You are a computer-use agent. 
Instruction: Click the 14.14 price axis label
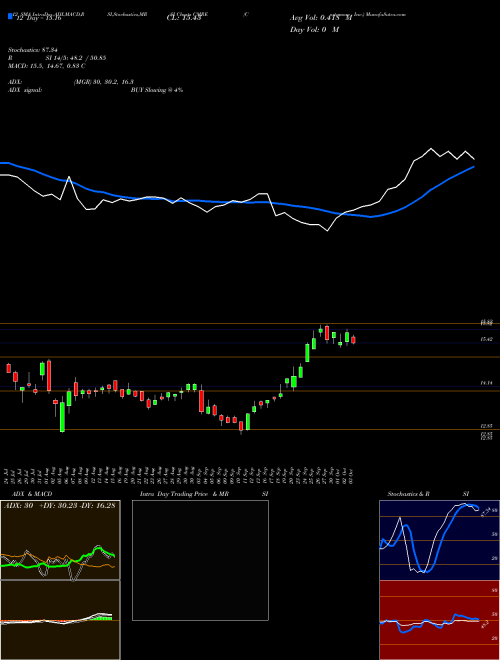(x=487, y=383)
